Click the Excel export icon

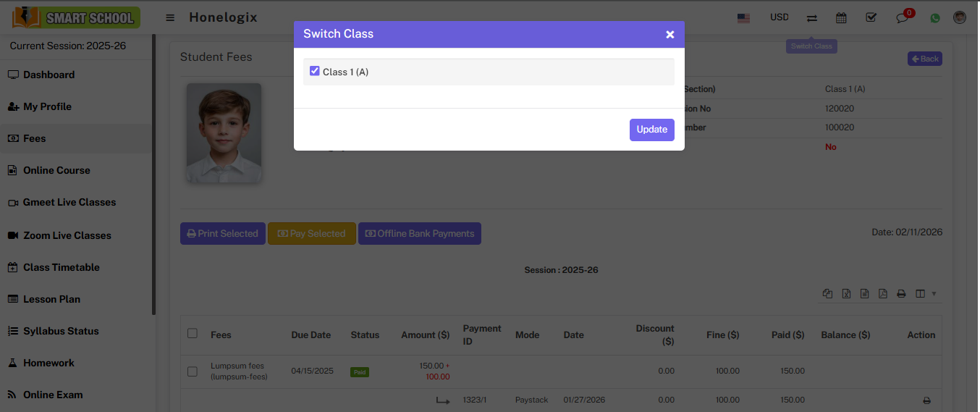coord(846,293)
